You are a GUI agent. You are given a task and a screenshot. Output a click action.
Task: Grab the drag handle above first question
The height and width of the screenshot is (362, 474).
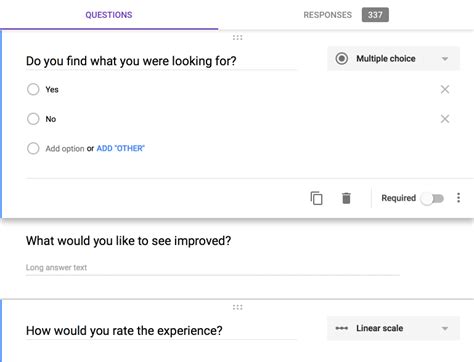(x=237, y=38)
